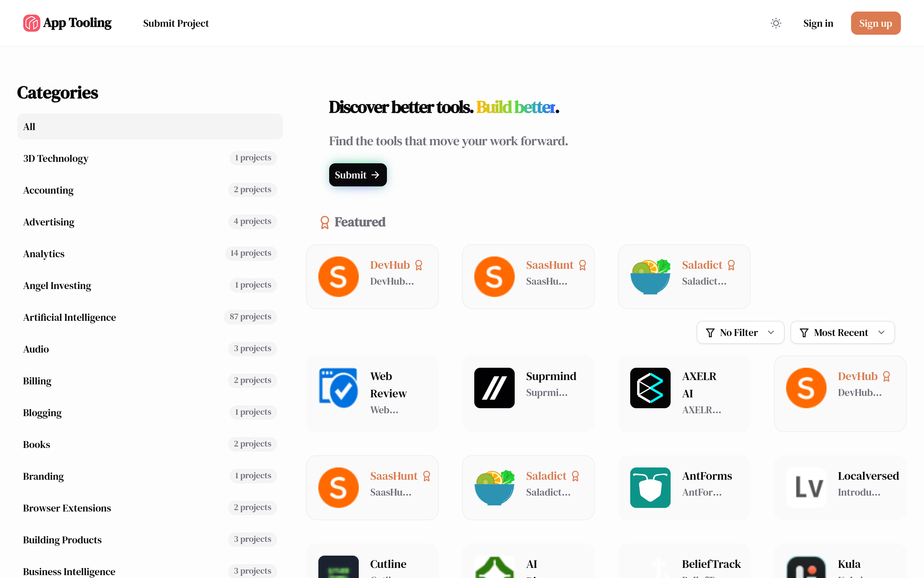This screenshot has width=924, height=578.
Task: Select the Accounting category
Action: tap(150, 190)
